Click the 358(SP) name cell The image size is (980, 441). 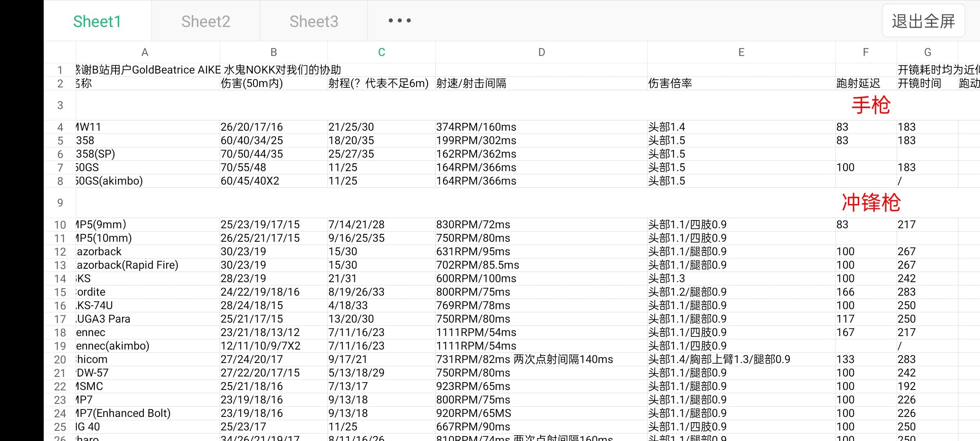point(148,154)
